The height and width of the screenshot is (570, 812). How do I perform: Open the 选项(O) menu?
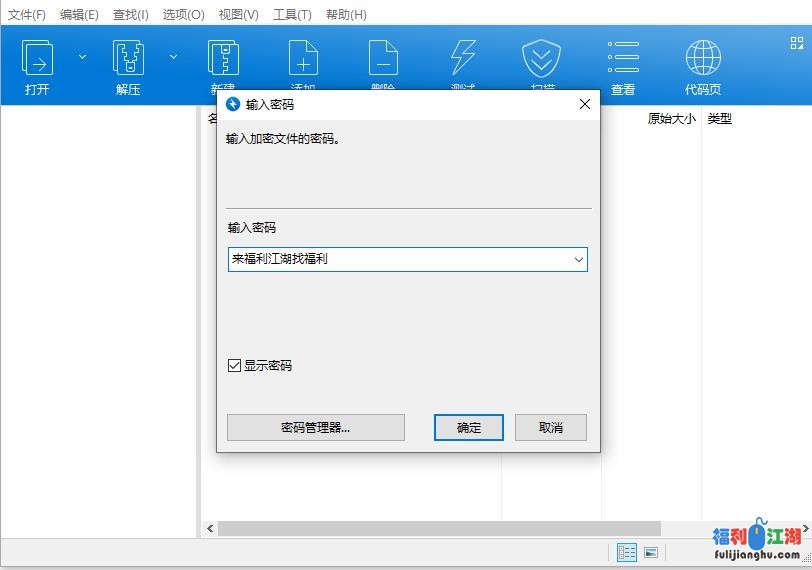[183, 15]
